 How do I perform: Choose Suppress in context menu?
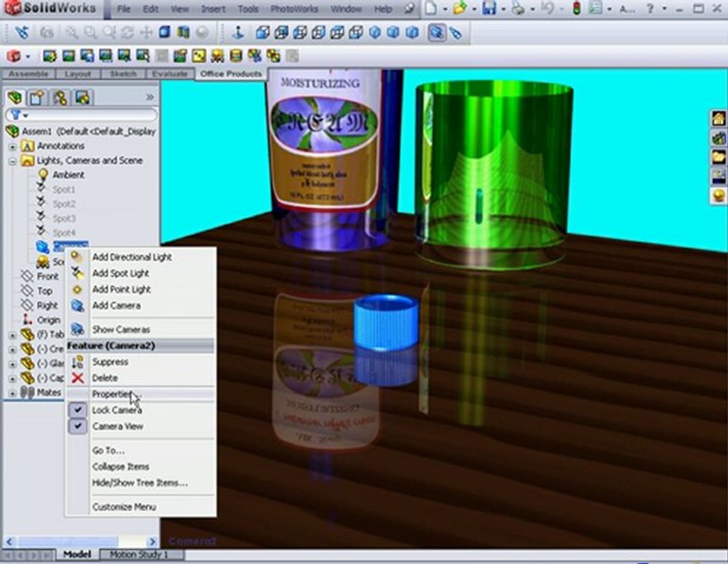[140, 361]
